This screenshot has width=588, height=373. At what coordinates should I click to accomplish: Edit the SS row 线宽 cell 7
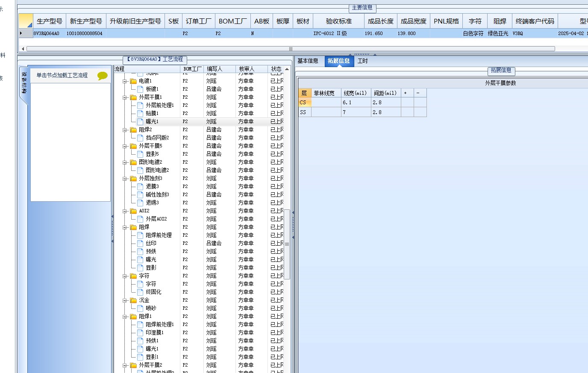(x=356, y=112)
